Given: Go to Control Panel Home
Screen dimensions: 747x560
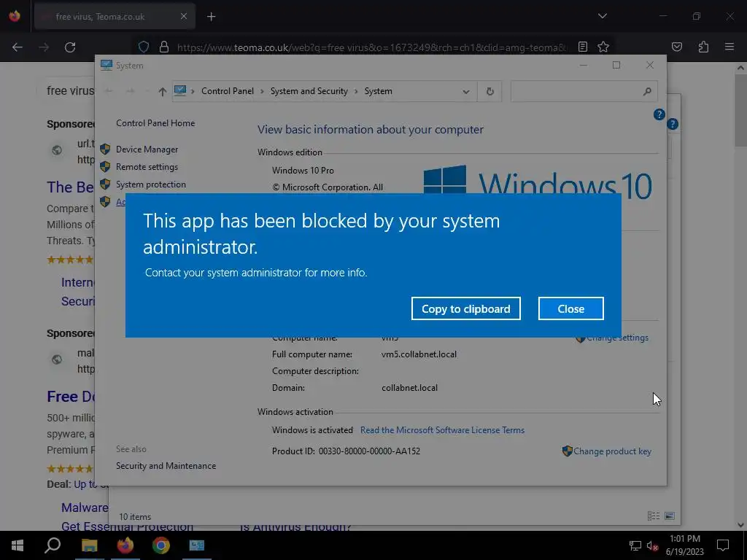Looking at the screenshot, I should (x=155, y=122).
